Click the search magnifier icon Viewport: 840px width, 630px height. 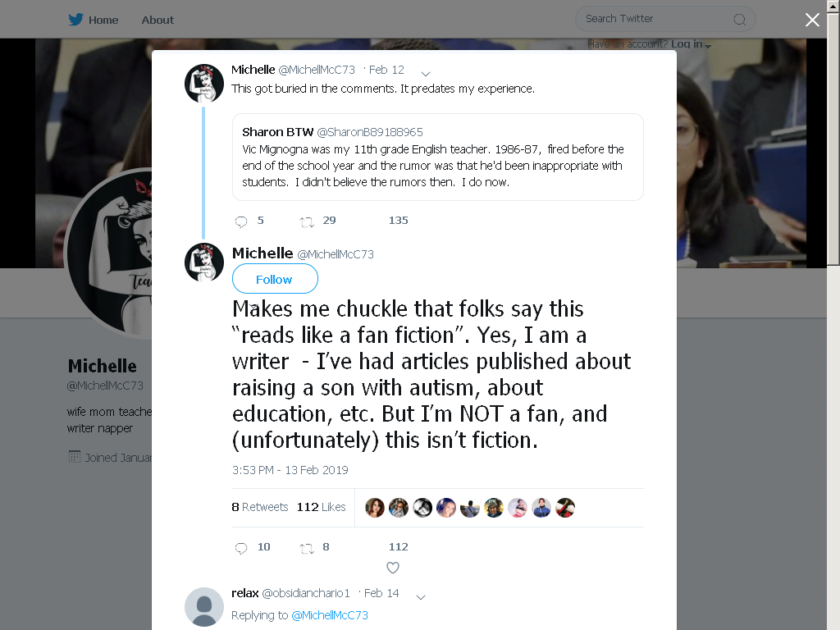click(739, 20)
